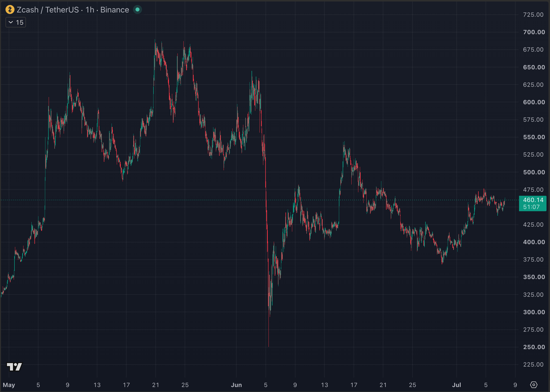Click the 250.00 price scale label
Screen dimensions: 550x392
[x=534, y=347]
